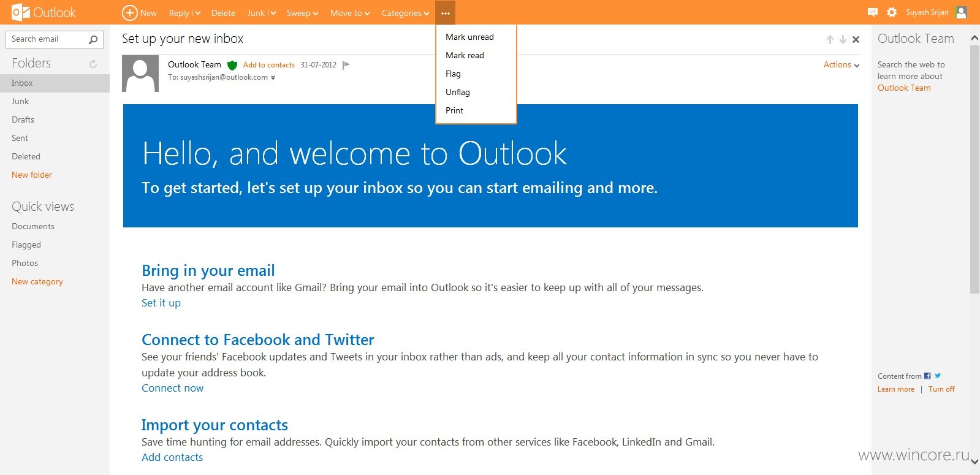980x475 pixels.
Task: Expand the recipient details arrow
Action: [x=273, y=78]
